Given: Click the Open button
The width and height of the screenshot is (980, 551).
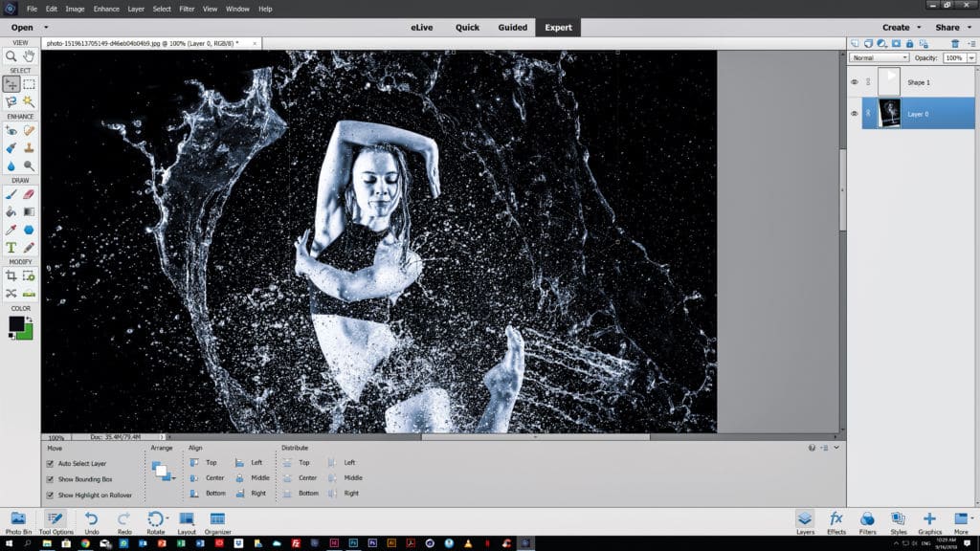Looking at the screenshot, I should tap(22, 28).
